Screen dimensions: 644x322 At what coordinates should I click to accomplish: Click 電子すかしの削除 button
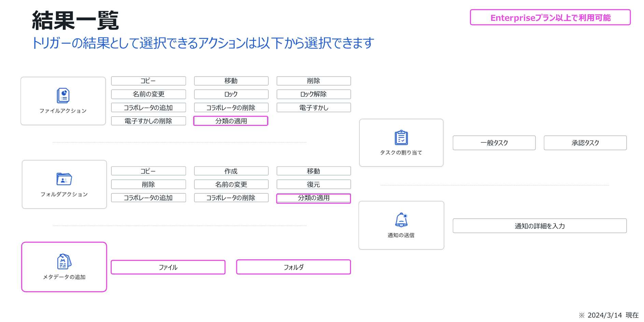pos(149,121)
